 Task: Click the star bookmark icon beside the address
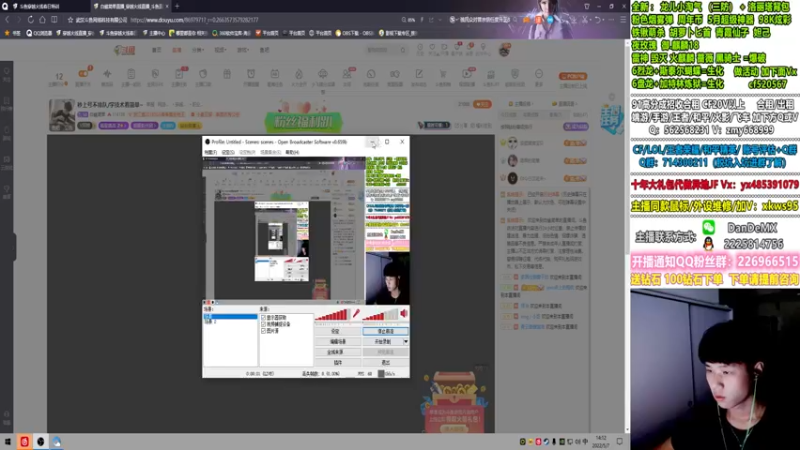(70, 20)
